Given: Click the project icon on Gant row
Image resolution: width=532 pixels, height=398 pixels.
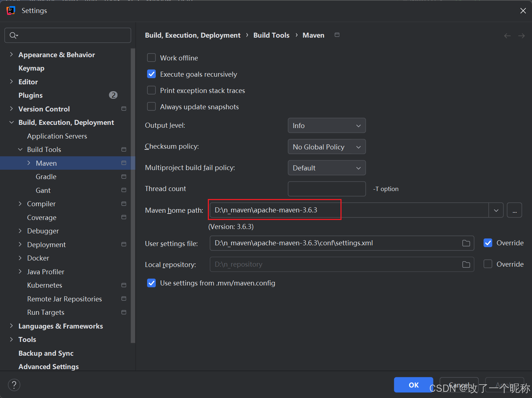Looking at the screenshot, I should (x=124, y=190).
